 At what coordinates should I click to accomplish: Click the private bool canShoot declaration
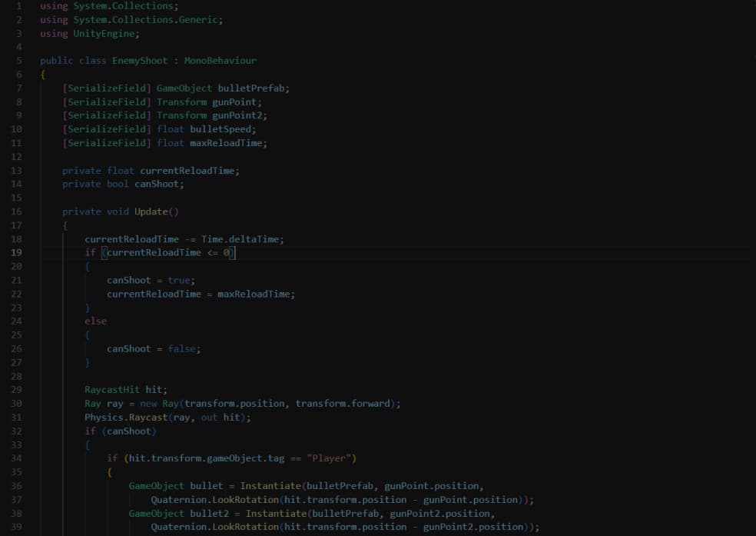click(x=123, y=184)
